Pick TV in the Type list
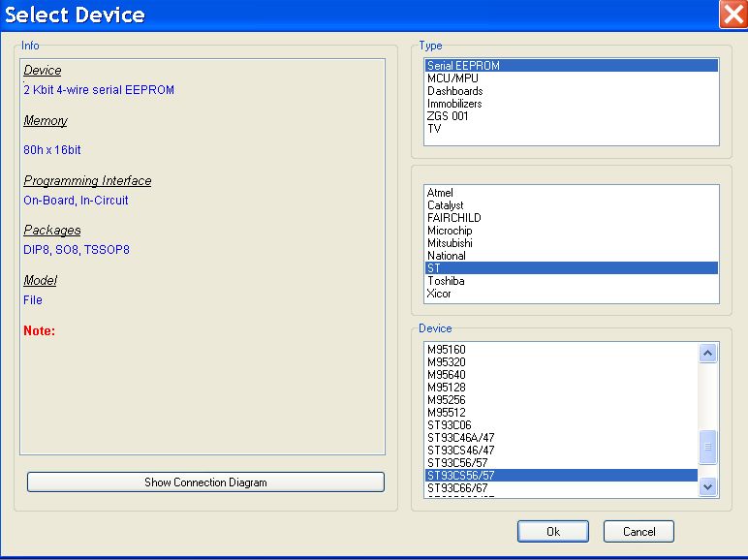 pos(434,129)
